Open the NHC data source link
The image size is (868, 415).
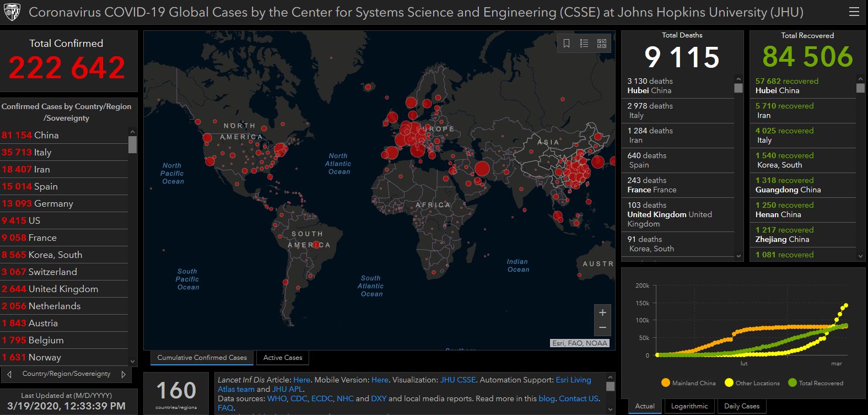(345, 398)
